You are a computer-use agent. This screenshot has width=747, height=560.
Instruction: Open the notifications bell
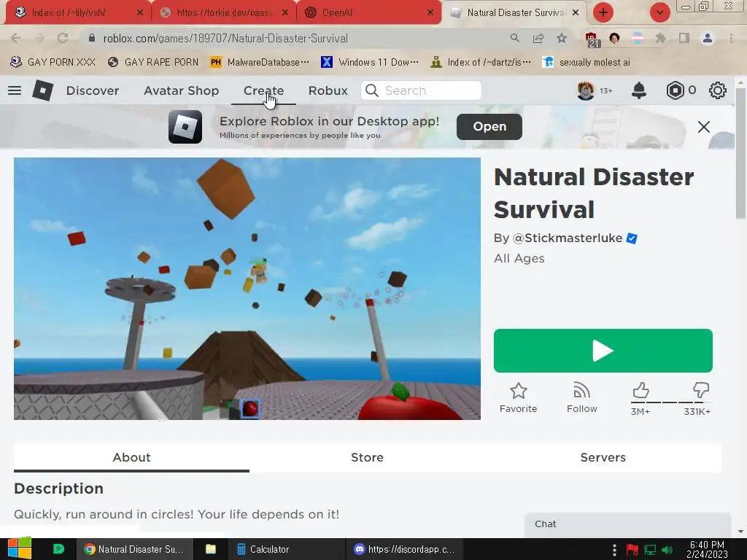[x=639, y=90]
